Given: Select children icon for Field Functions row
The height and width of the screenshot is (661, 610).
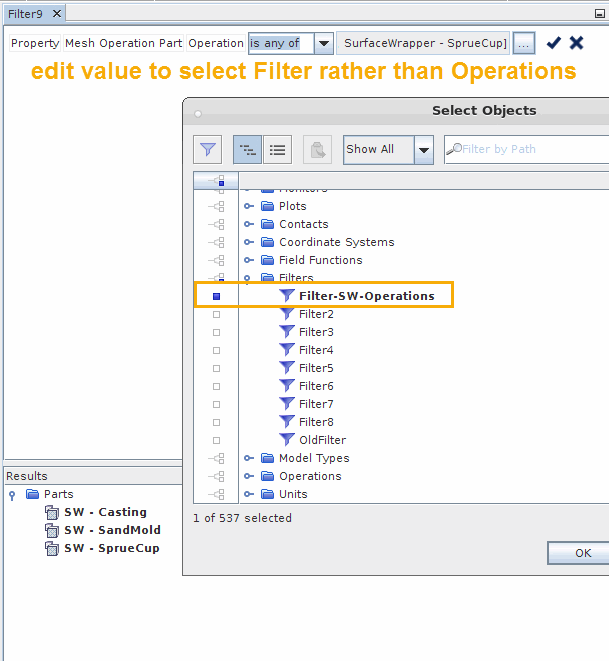Looking at the screenshot, I should click(216, 260).
